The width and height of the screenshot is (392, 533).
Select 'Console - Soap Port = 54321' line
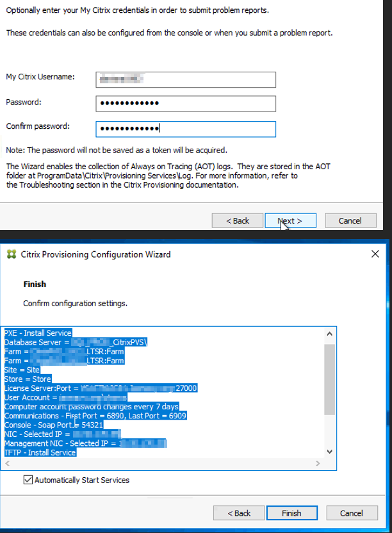tap(53, 425)
